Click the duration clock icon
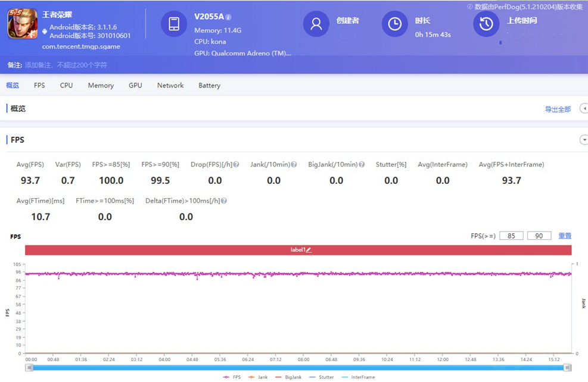This screenshot has width=588, height=382. 394,24
